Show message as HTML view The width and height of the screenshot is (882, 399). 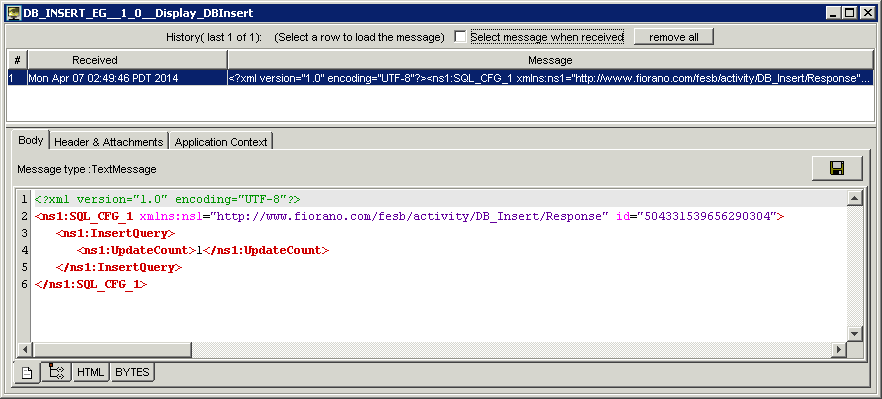pos(90,372)
